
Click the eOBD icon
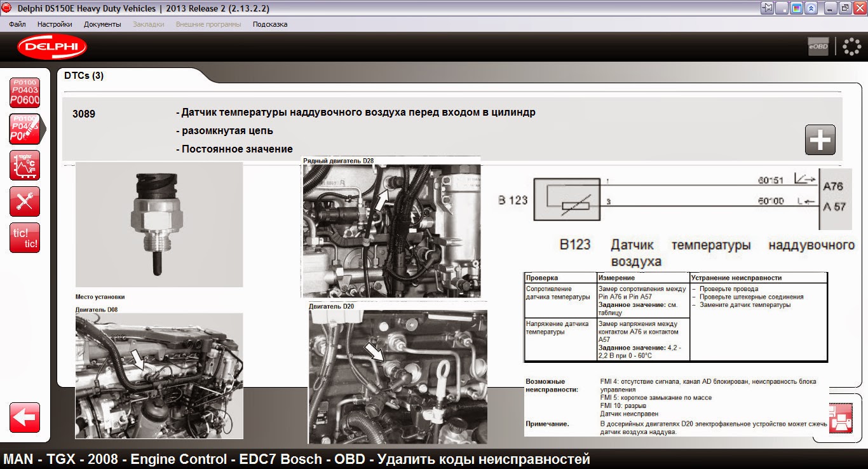click(818, 47)
